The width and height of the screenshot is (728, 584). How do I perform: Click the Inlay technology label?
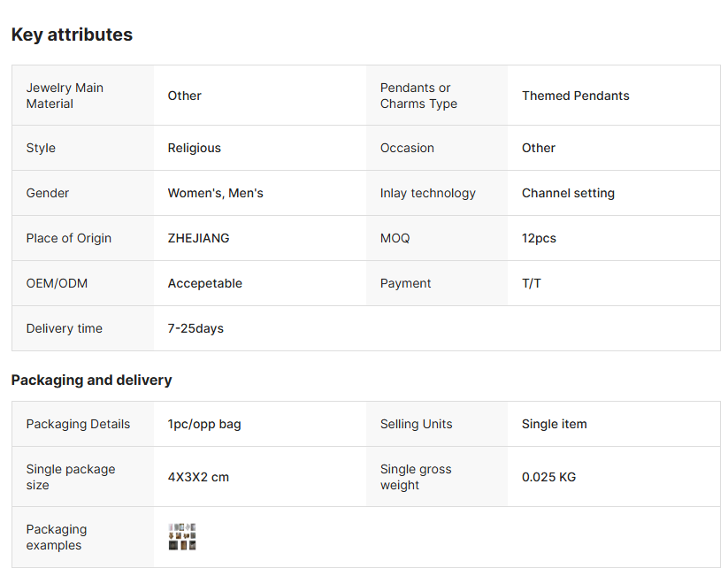coord(428,193)
